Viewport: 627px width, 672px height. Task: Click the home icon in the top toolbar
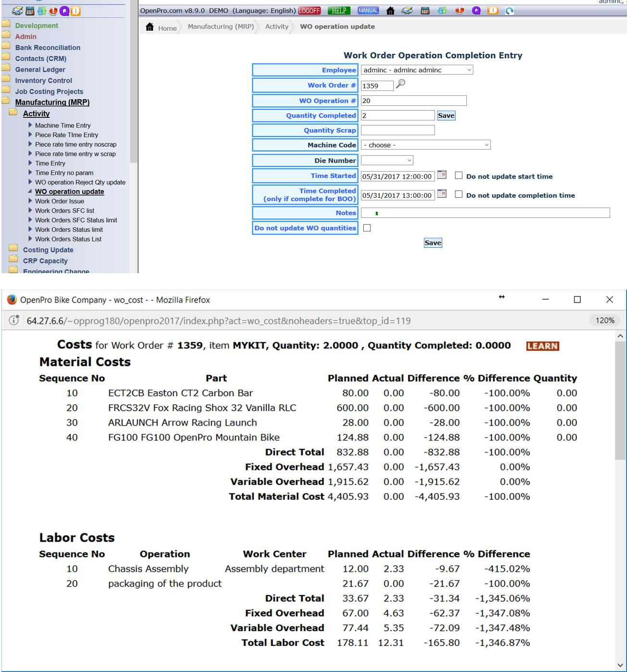[x=391, y=11]
